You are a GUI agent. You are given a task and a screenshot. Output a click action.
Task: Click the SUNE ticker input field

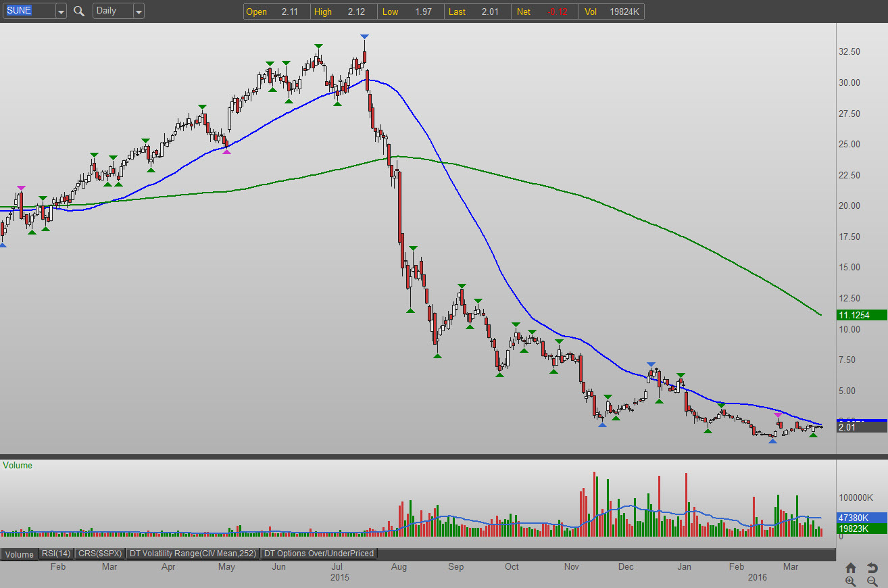(29, 11)
